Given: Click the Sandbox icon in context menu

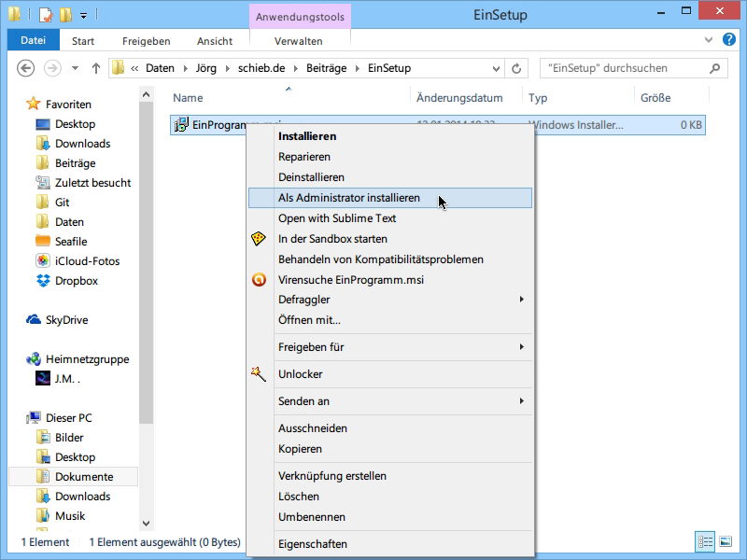Looking at the screenshot, I should [x=259, y=238].
